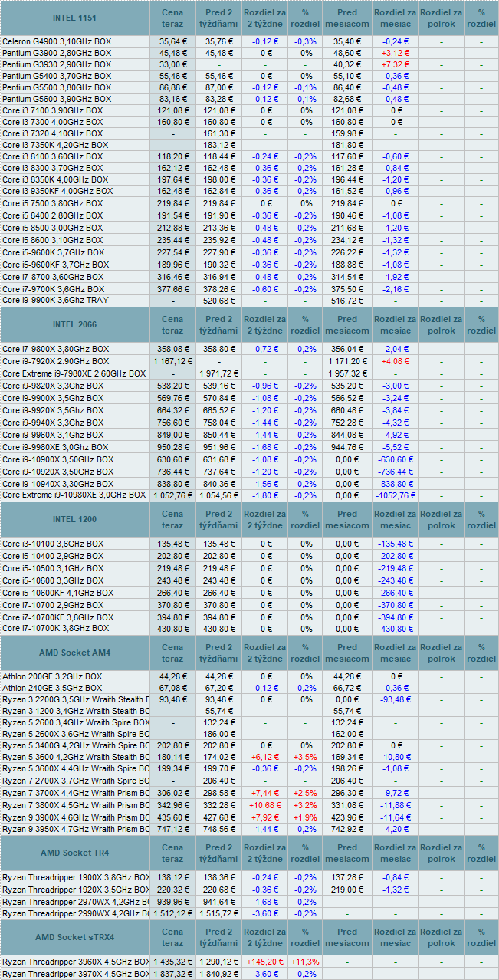Screen dimensions: 499x980
Task: Click the Ryzen 9 3950X 4,7GHz row name
Action: 76,829
